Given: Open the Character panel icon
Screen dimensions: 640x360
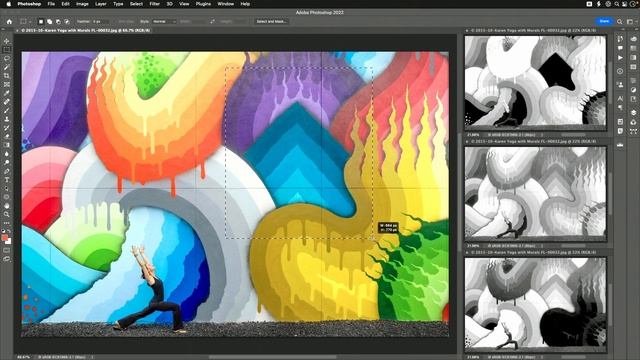Looking at the screenshot, I should point(620,99).
